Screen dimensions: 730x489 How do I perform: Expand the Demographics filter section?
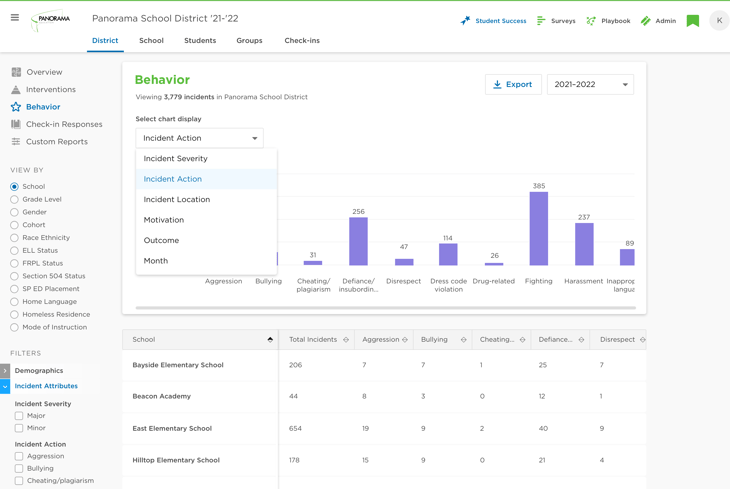tap(5, 371)
